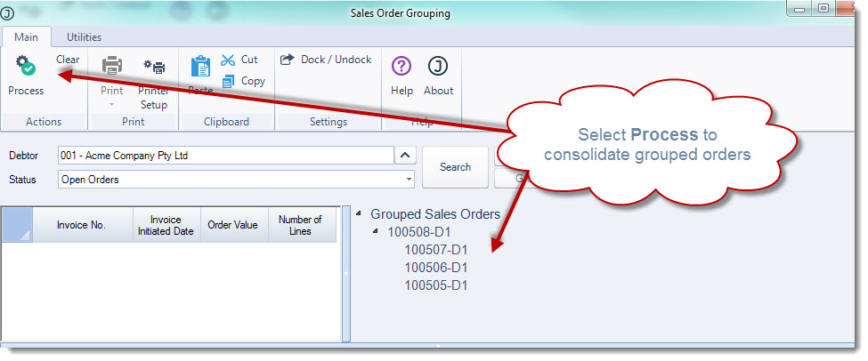868x361 pixels.
Task: Click the Cut scissors icon
Action: (x=228, y=60)
